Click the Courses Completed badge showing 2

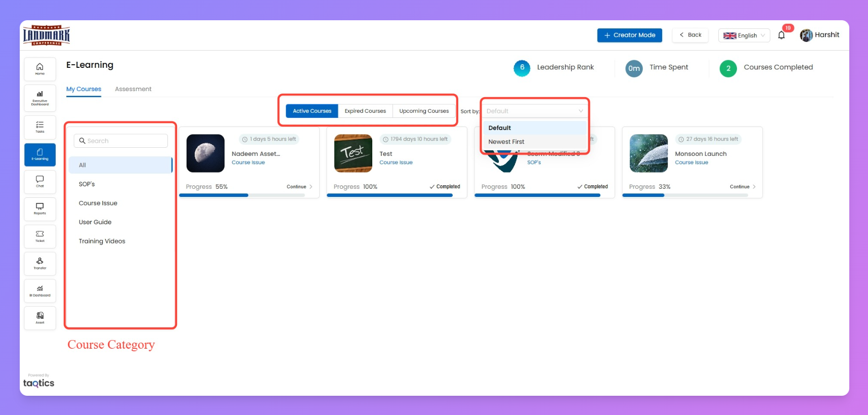click(728, 68)
